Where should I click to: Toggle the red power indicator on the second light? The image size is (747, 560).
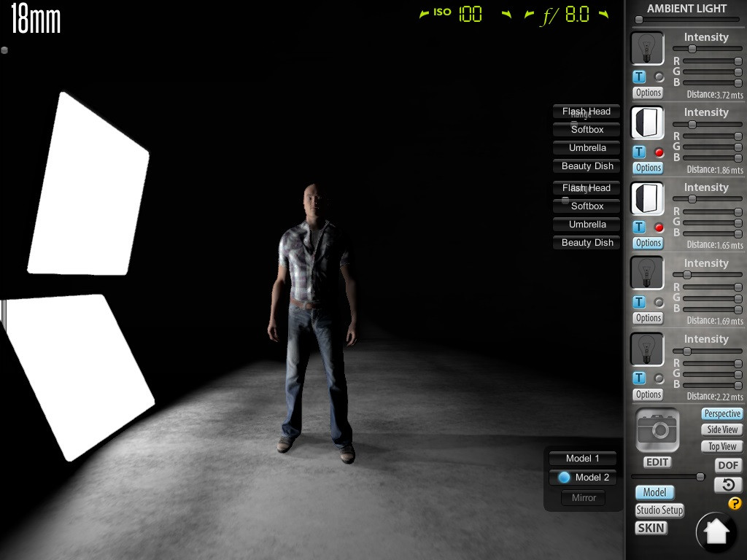pos(659,152)
